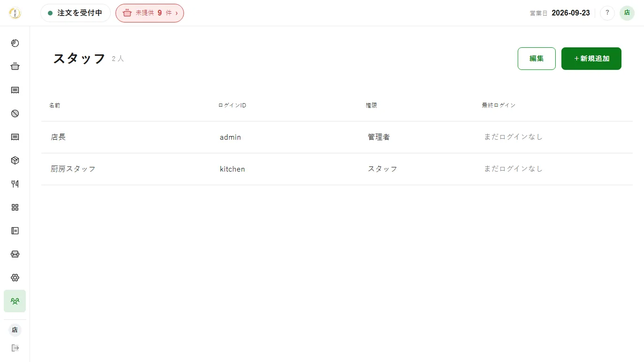Select the 厨房スタッフ staff name
Screen dimensions: 644x362
73,169
